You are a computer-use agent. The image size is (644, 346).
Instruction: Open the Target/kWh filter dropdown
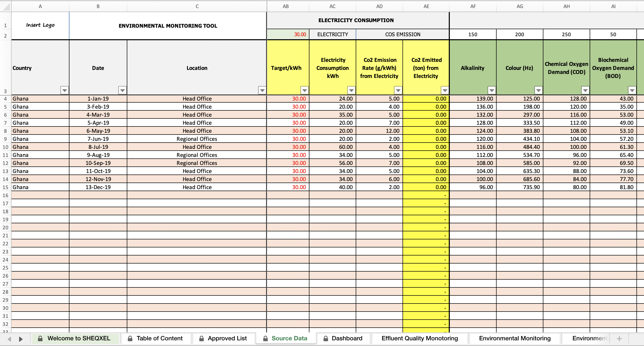coord(305,90)
